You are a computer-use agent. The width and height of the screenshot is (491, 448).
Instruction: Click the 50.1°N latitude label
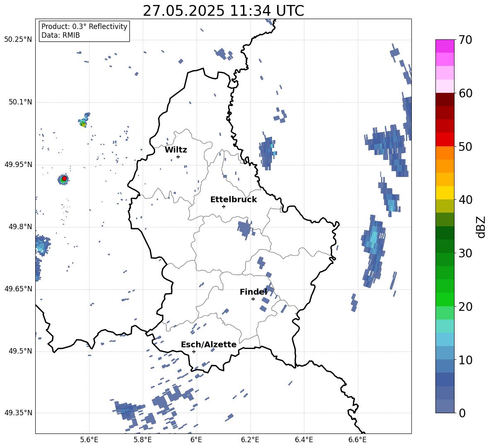click(x=20, y=102)
